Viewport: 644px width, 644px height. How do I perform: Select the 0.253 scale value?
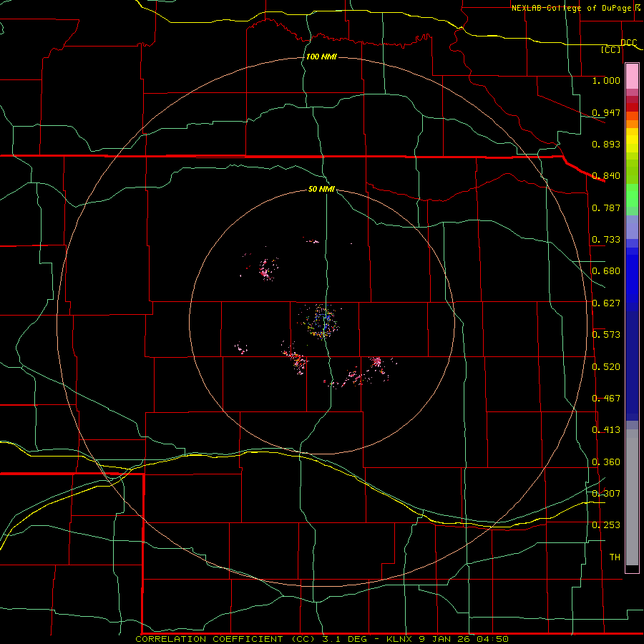(x=606, y=525)
